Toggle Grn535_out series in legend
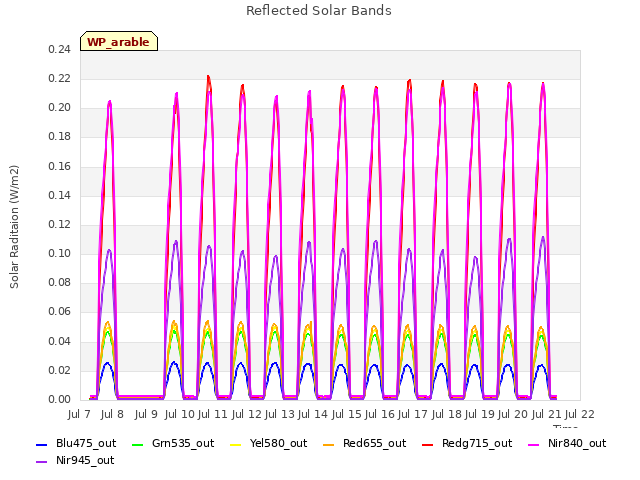The image size is (640, 480). [x=173, y=443]
